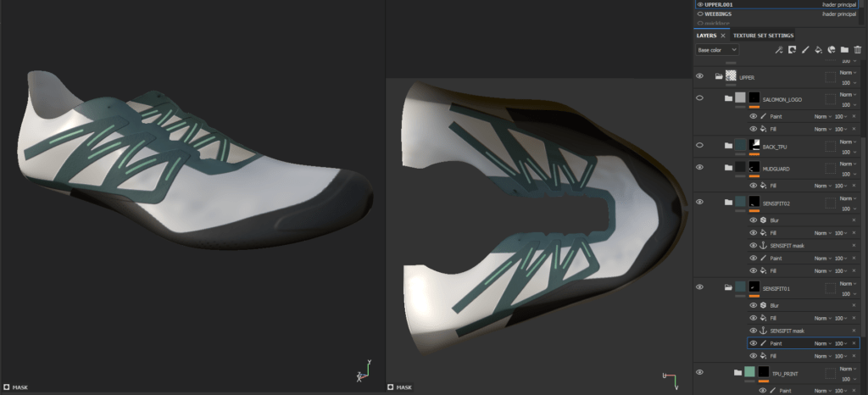This screenshot has height=395, width=868.
Task: Expand the SALOMON_LOGO folder
Action: [728, 99]
